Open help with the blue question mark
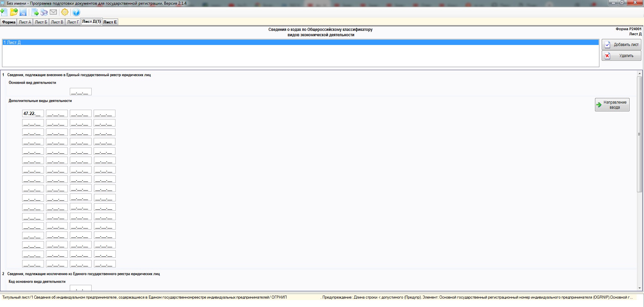The image size is (644, 307). [76, 12]
